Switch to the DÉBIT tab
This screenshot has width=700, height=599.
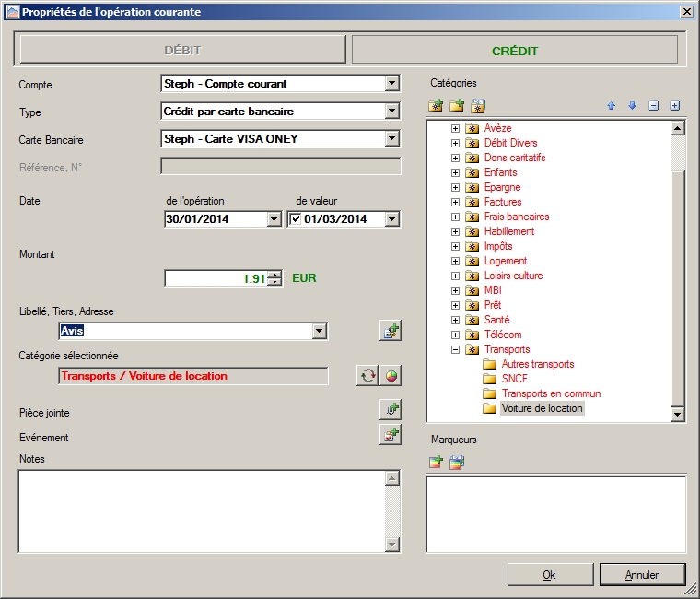point(182,50)
